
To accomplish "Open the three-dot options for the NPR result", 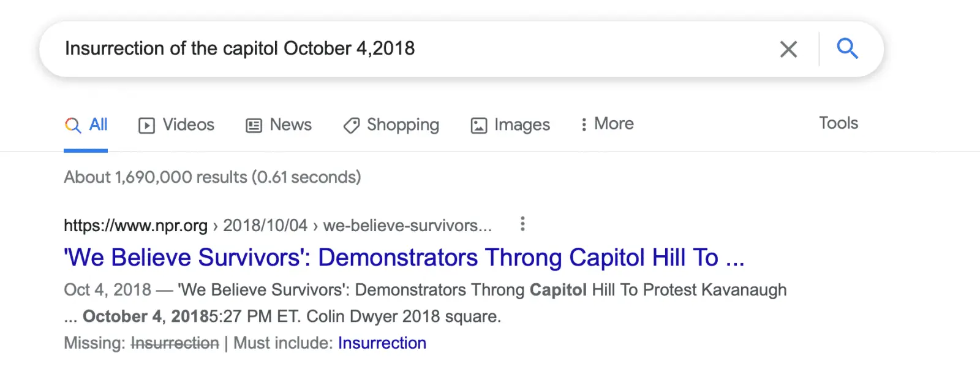I will pyautogui.click(x=522, y=224).
